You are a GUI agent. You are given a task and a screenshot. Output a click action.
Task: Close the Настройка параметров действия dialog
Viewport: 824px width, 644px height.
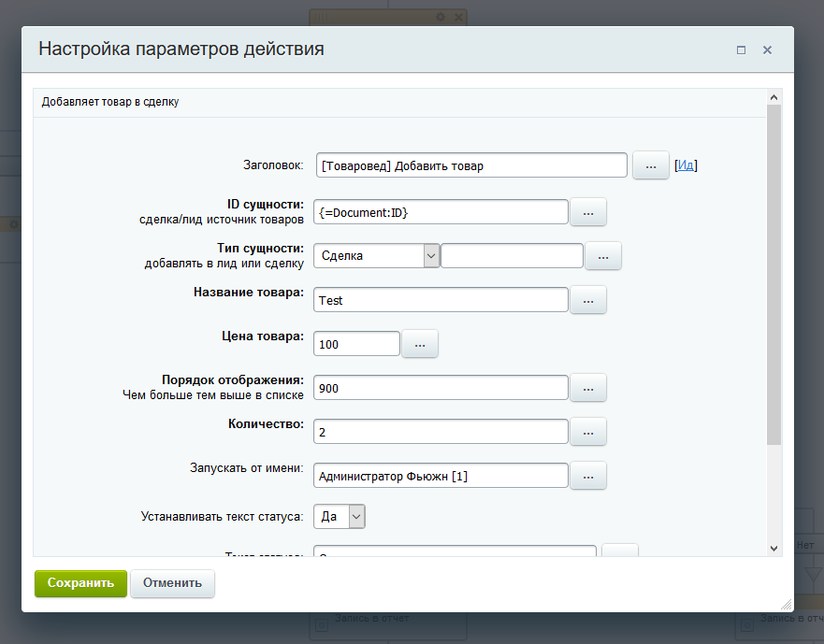point(767,50)
